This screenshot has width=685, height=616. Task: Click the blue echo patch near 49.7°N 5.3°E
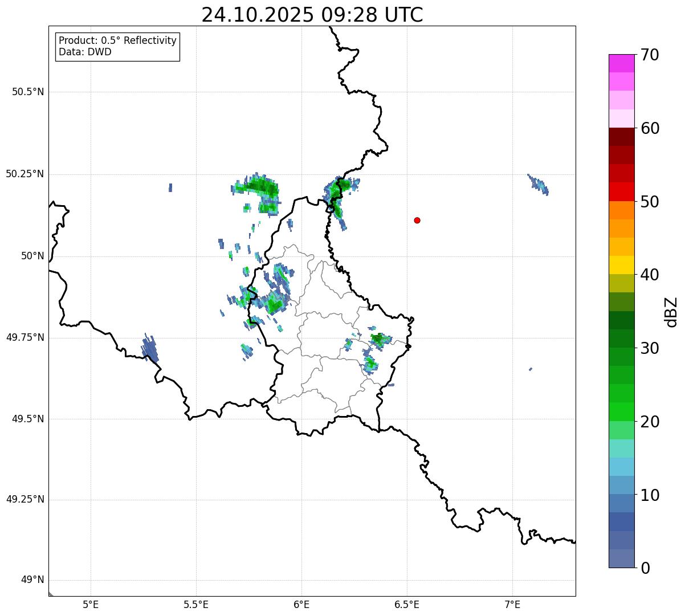149,348
